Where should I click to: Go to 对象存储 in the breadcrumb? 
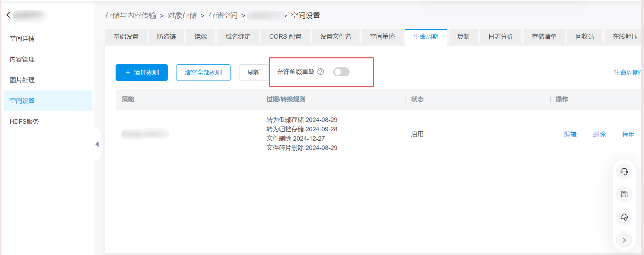point(182,16)
